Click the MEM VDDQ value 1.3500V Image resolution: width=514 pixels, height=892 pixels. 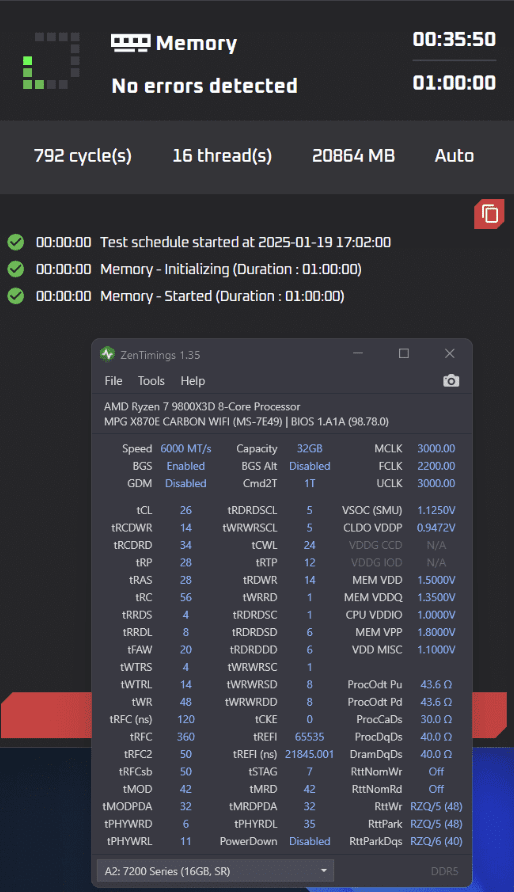(436, 597)
